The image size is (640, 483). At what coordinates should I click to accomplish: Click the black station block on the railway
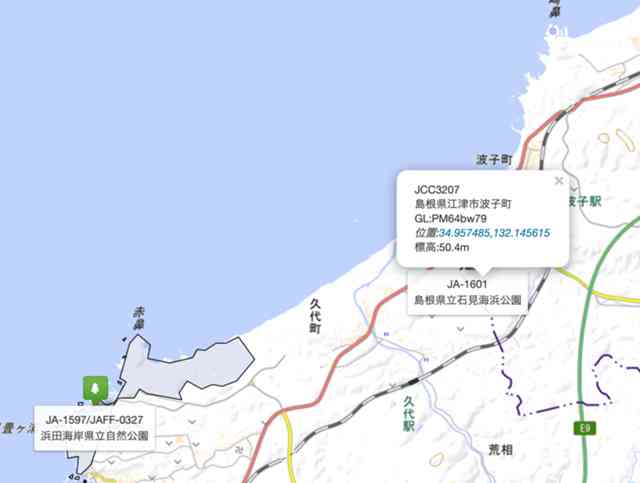(x=413, y=382)
